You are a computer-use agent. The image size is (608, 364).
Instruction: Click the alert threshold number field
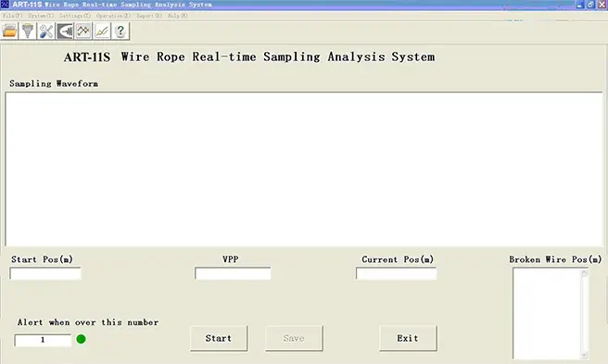[43, 340]
